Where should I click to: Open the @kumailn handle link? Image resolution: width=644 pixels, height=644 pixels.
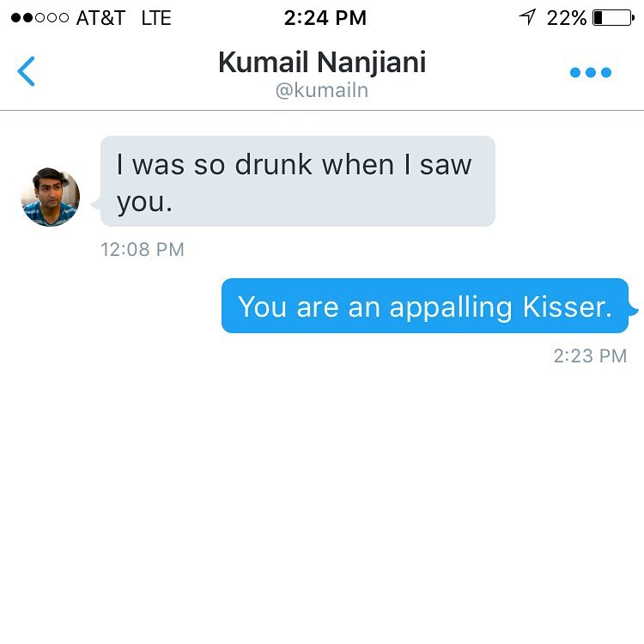click(x=322, y=90)
